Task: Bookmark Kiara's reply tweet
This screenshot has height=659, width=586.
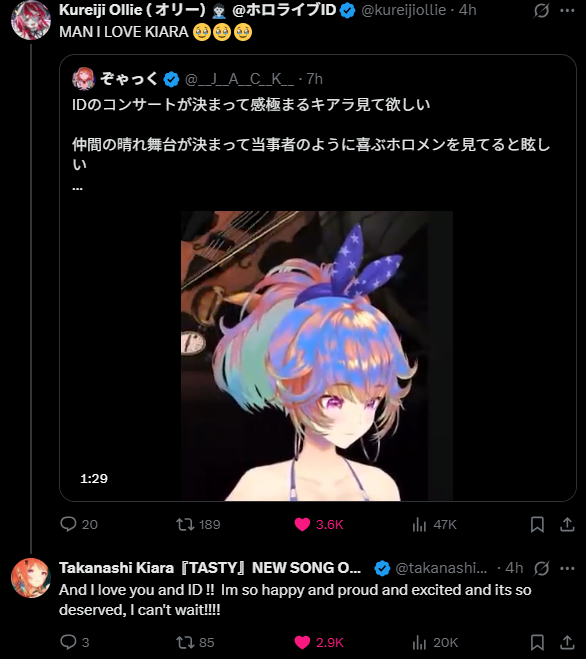Action: click(537, 642)
